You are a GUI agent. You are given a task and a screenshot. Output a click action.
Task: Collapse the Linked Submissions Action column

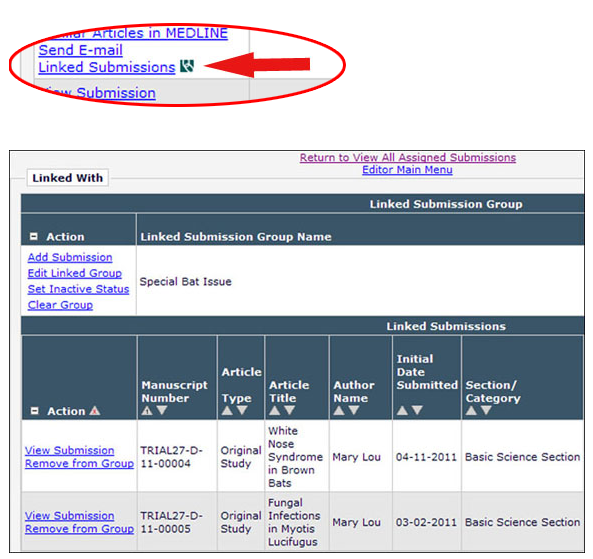tap(34, 411)
